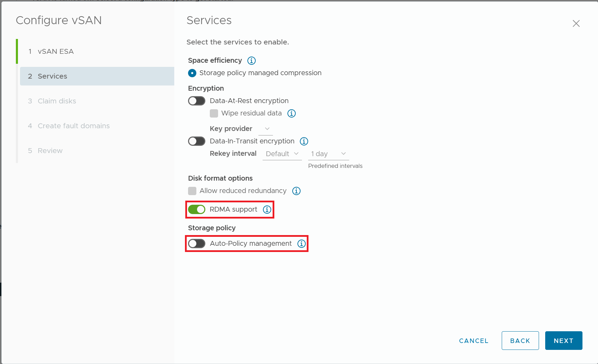Show Wipe residual data info tooltip
598x364 pixels.
pos(292,113)
